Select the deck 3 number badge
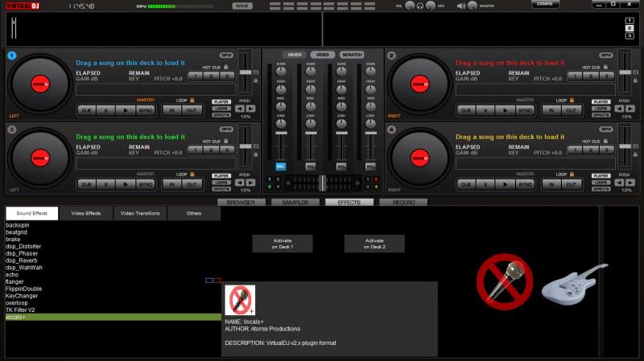Image resolution: width=644 pixels, height=361 pixels. pos(12,129)
